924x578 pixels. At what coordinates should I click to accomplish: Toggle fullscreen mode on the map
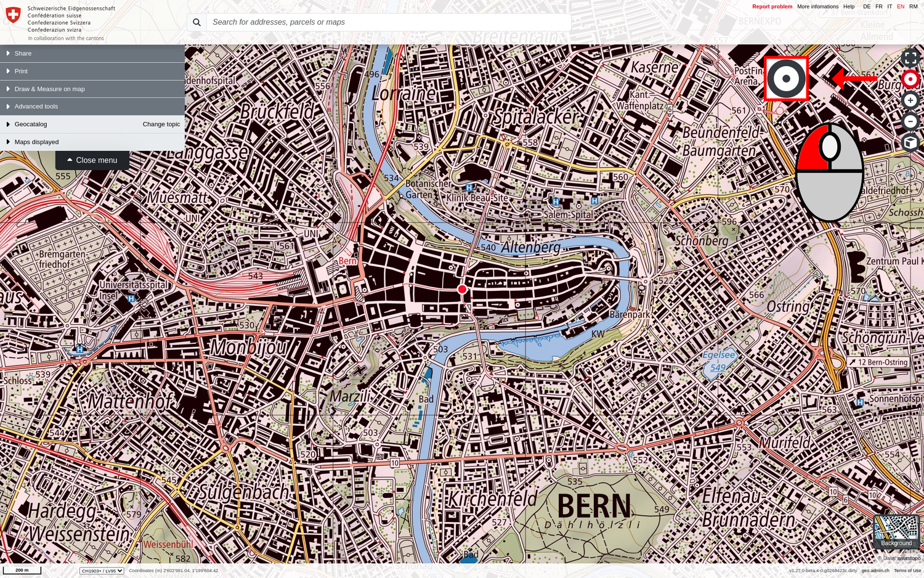[x=910, y=57]
